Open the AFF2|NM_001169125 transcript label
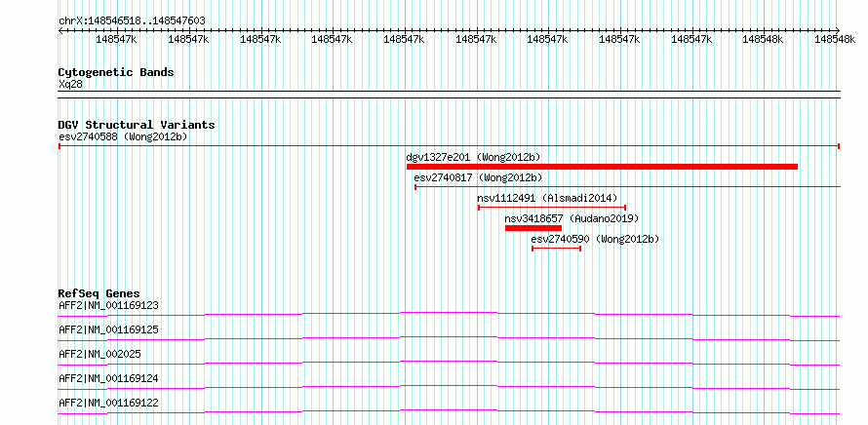The width and height of the screenshot is (868, 425). 108,329
